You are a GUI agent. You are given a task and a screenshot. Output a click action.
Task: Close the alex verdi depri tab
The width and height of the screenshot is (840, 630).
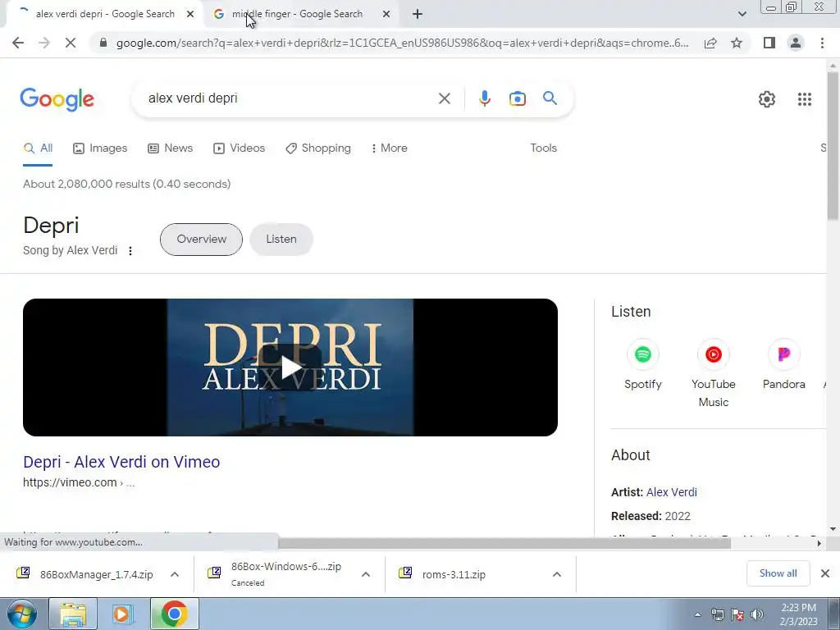tap(190, 14)
